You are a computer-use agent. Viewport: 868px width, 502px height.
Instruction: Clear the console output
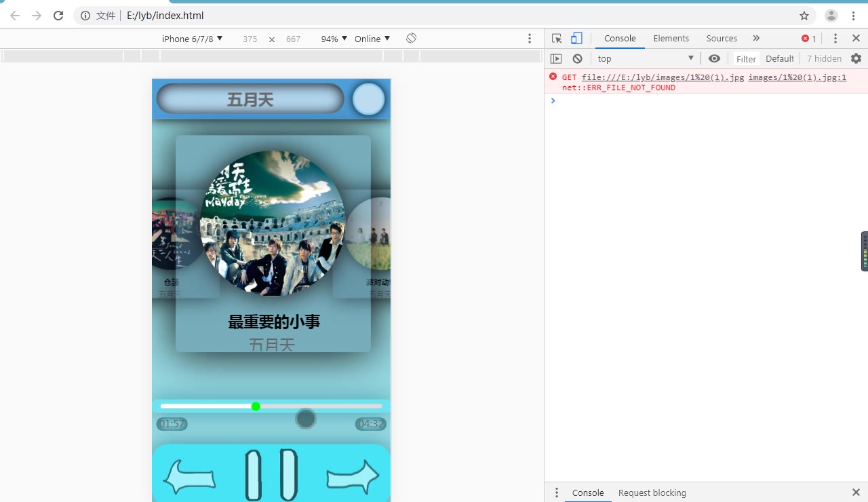(x=577, y=59)
